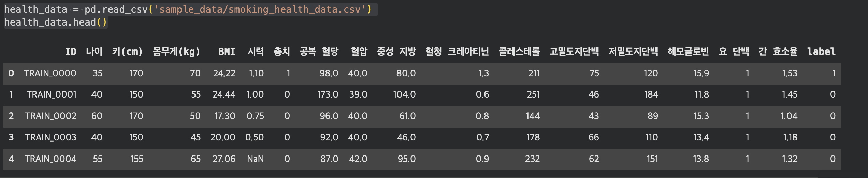Click the 시력 column header
The image size is (868, 178).
256,51
